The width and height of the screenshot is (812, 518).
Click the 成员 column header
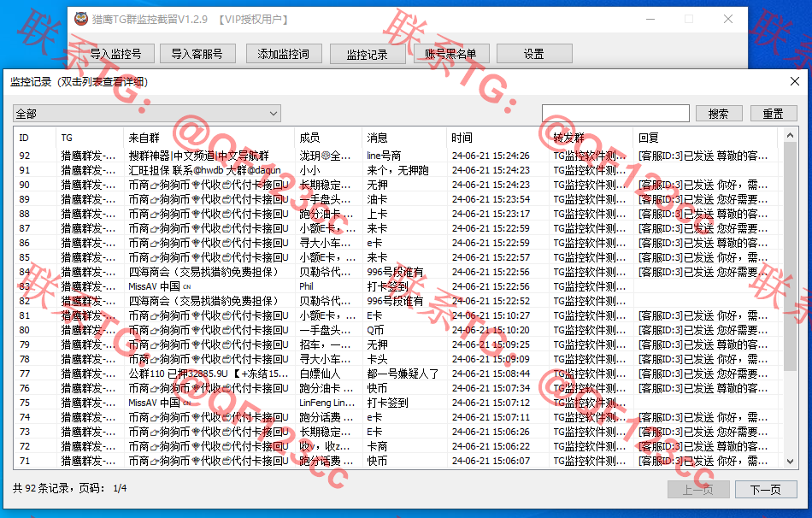coord(328,138)
